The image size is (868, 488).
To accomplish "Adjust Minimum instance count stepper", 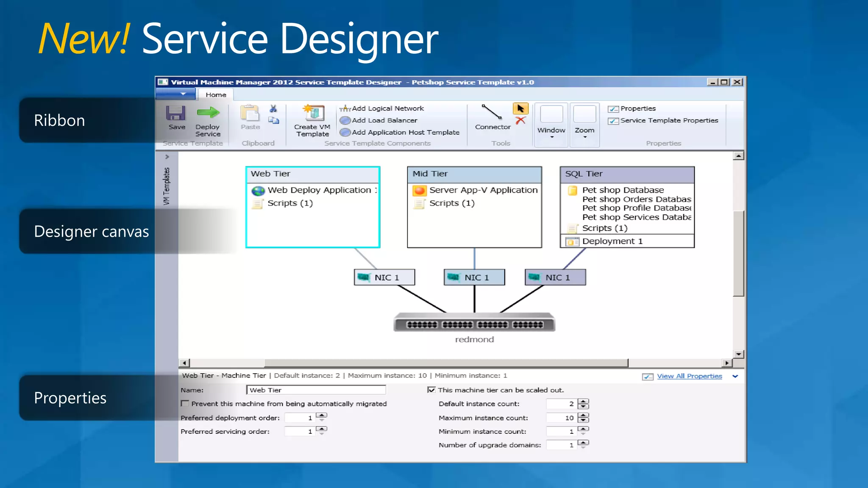I will point(583,431).
